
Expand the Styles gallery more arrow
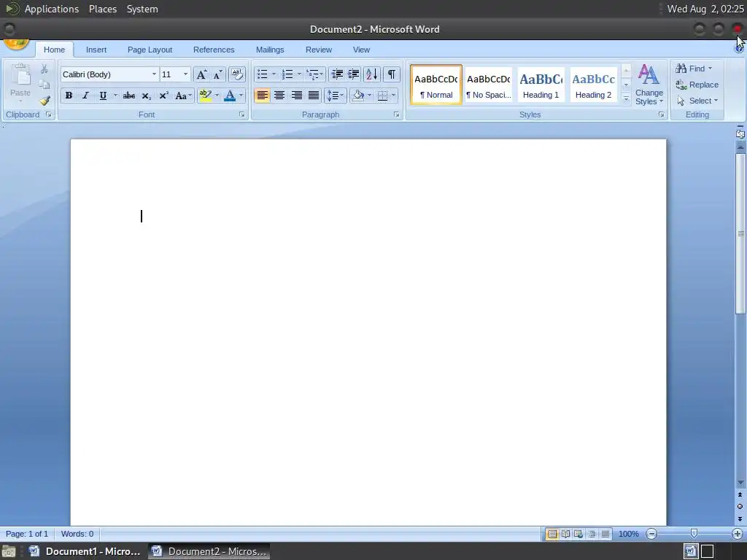tap(626, 99)
